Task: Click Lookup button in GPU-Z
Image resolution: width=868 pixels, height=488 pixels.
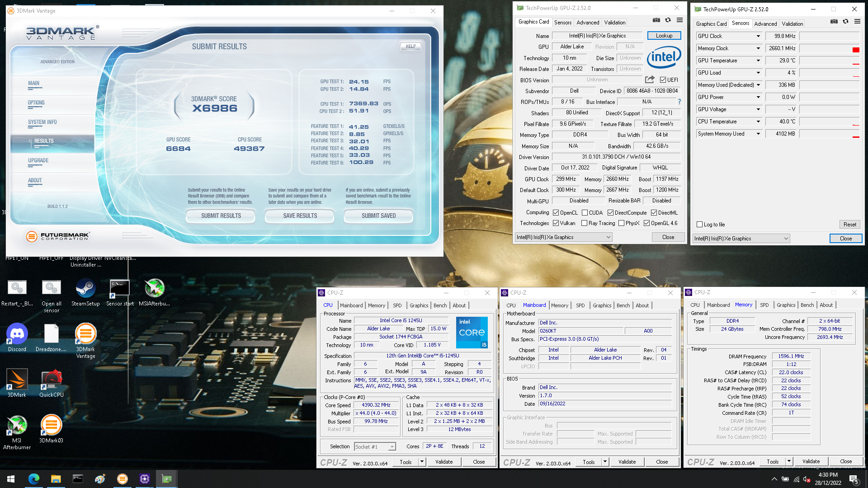Action: coord(664,36)
